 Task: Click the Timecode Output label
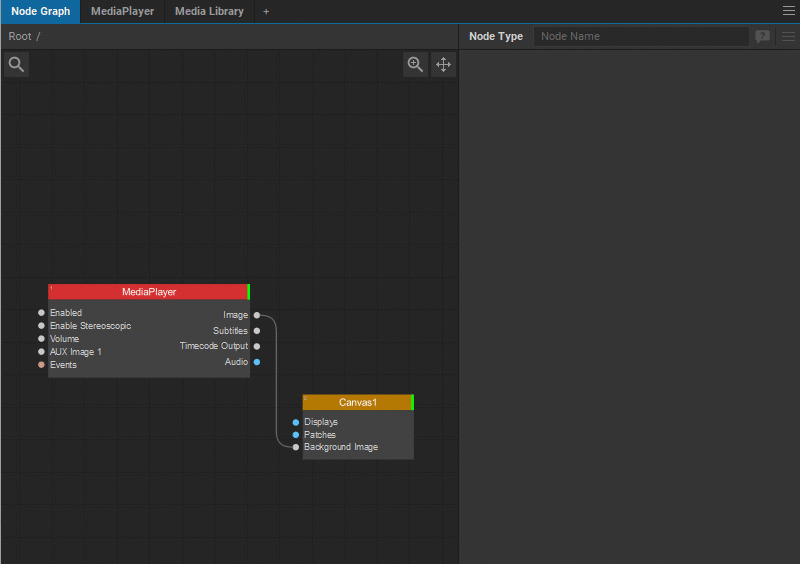214,346
